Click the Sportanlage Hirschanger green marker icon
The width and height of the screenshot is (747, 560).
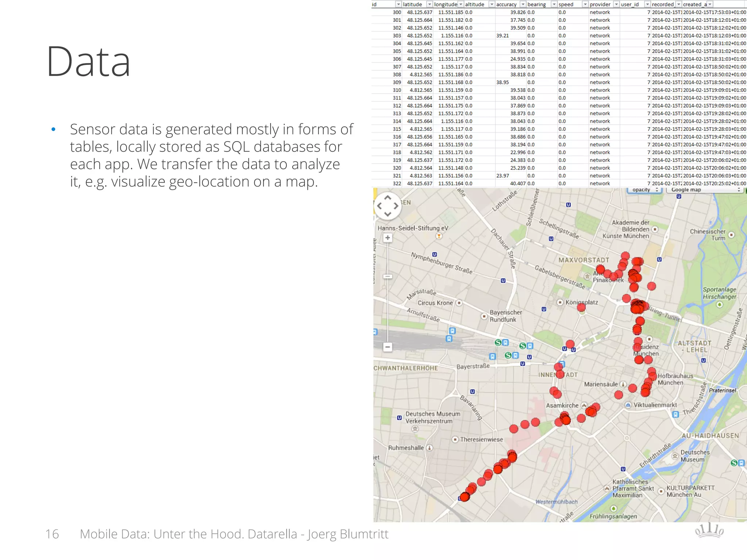[x=719, y=304]
